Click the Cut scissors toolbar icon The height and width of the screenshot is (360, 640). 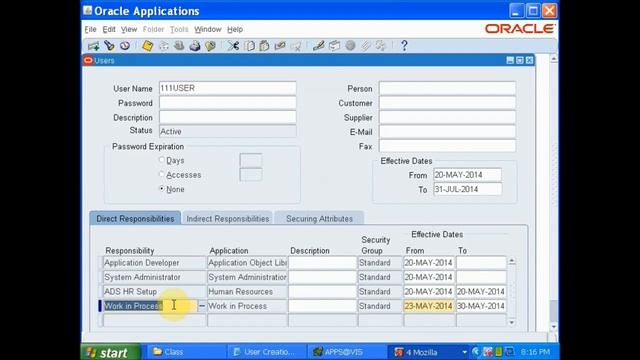click(233, 46)
